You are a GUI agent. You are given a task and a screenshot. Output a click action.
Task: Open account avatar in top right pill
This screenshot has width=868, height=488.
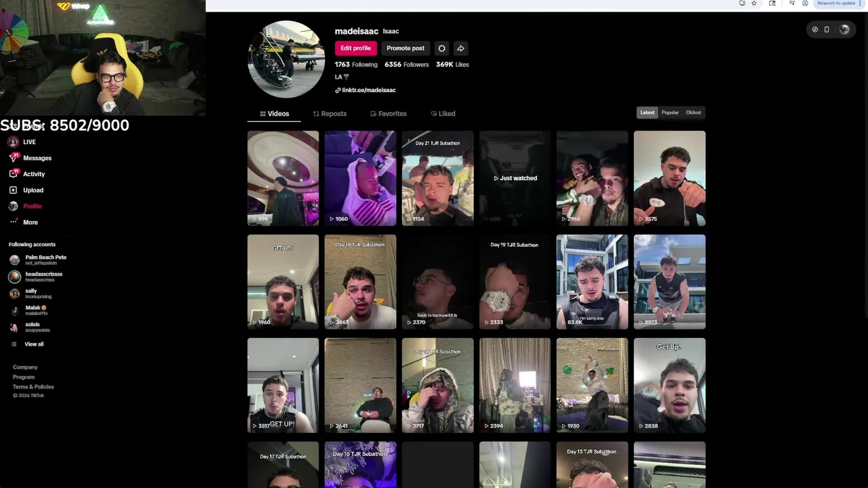click(x=844, y=30)
